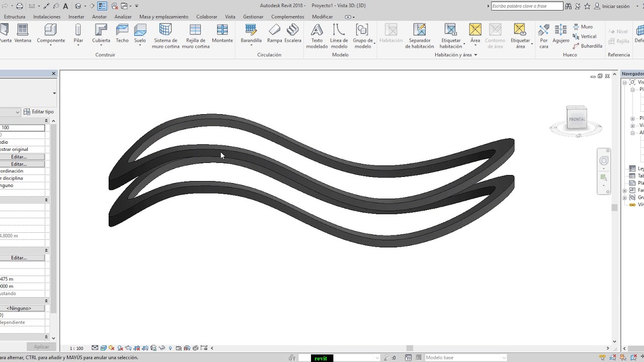This screenshot has height=362, width=644.
Task: Open the Properties type selector dropdown
Action: 54,93
